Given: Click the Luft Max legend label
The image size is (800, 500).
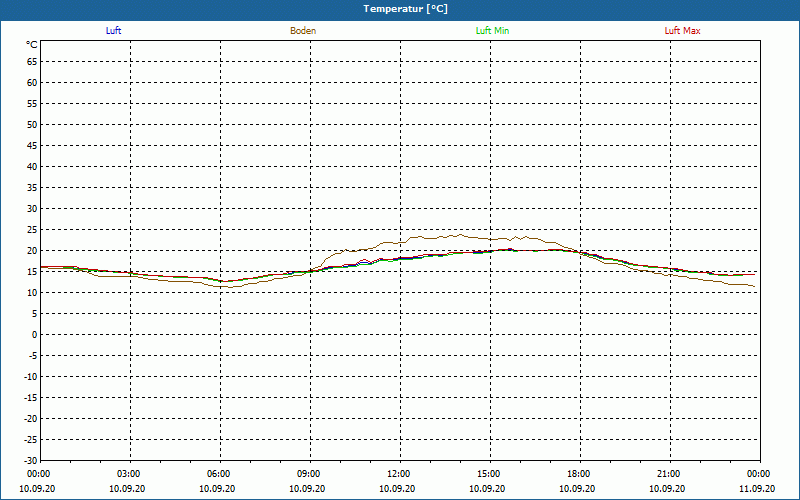Looking at the screenshot, I should click(x=682, y=31).
